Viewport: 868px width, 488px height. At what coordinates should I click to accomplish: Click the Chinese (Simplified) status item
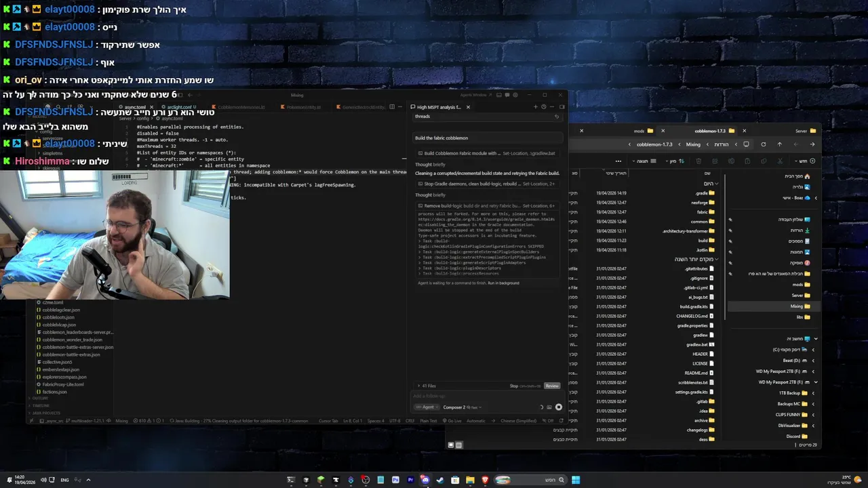[x=518, y=421]
